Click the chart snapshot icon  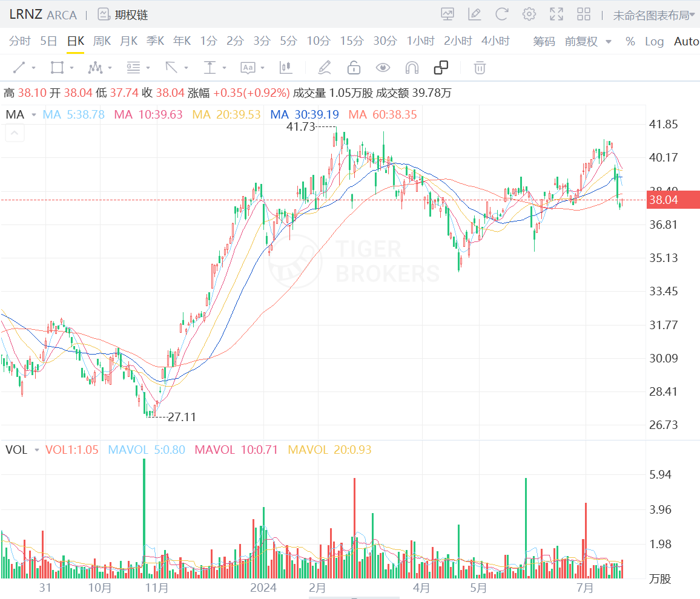(447, 15)
